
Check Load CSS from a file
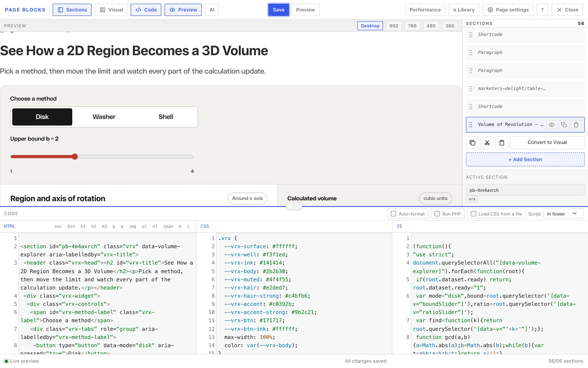point(474,214)
